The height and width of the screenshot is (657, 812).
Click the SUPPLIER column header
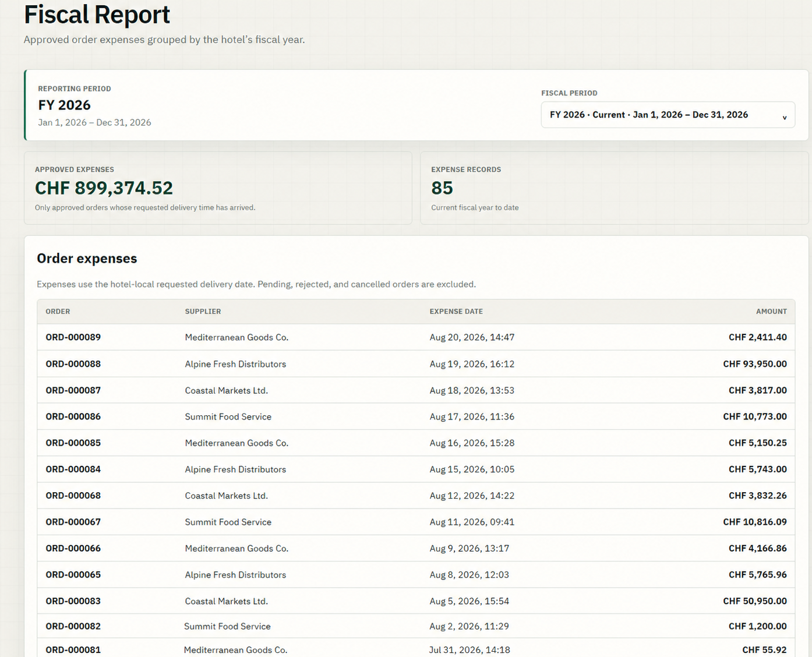pos(203,312)
